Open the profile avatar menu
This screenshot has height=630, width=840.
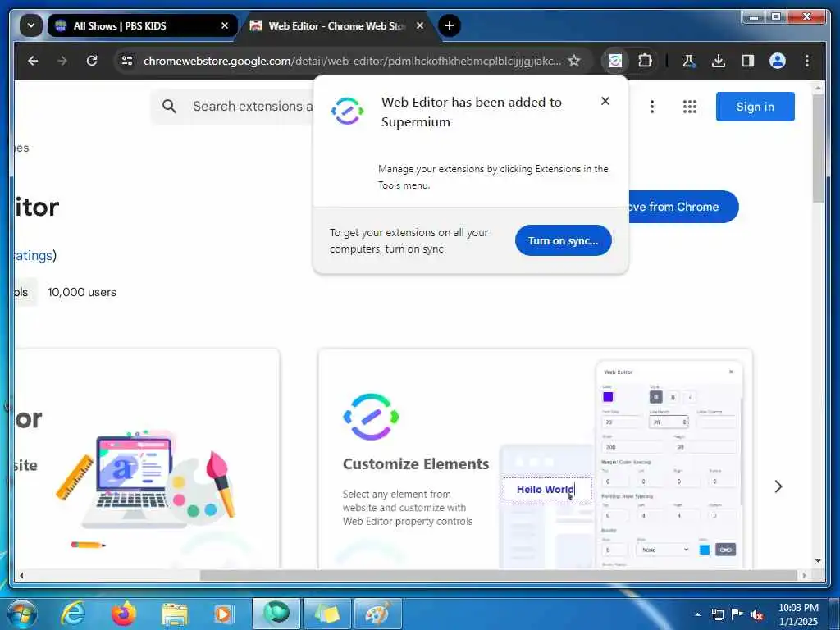[x=778, y=61]
